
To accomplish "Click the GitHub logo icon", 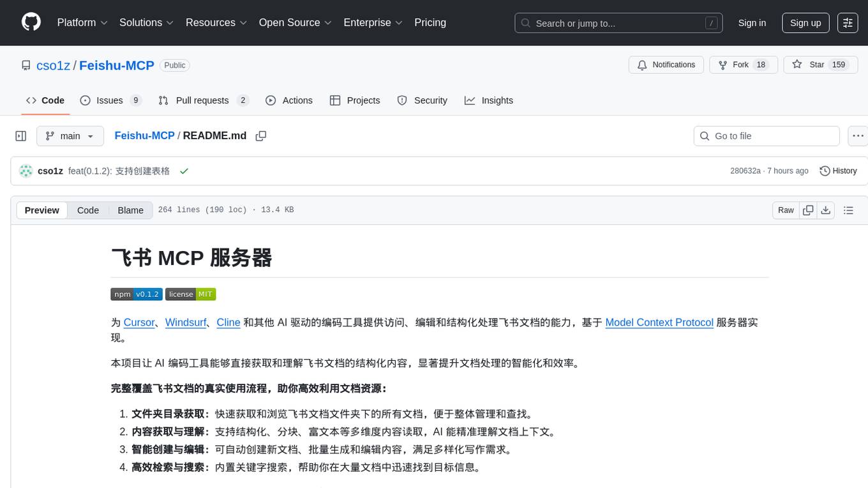I will [31, 22].
